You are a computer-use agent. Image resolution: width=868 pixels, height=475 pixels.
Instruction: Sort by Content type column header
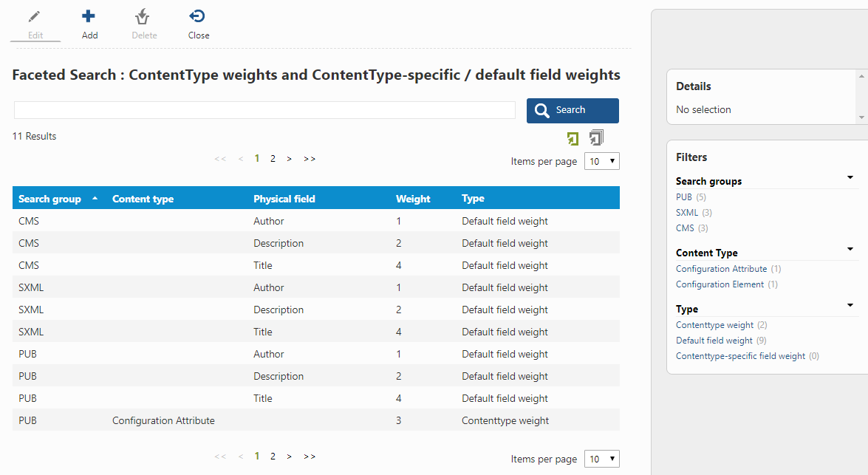click(x=143, y=199)
